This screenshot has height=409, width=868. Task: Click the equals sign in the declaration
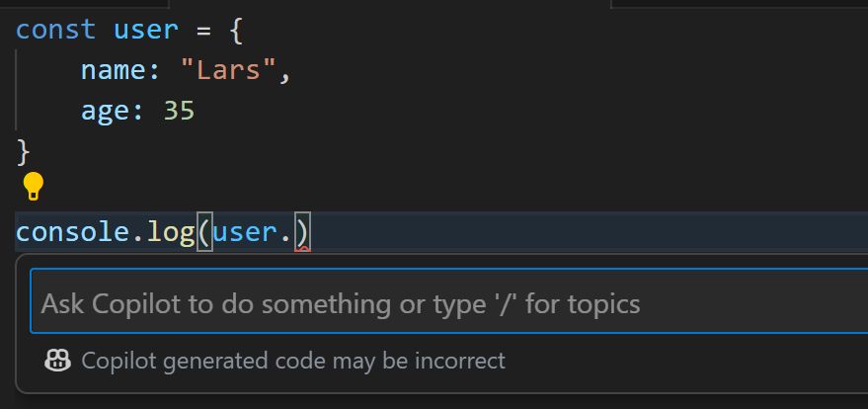pyautogui.click(x=203, y=31)
